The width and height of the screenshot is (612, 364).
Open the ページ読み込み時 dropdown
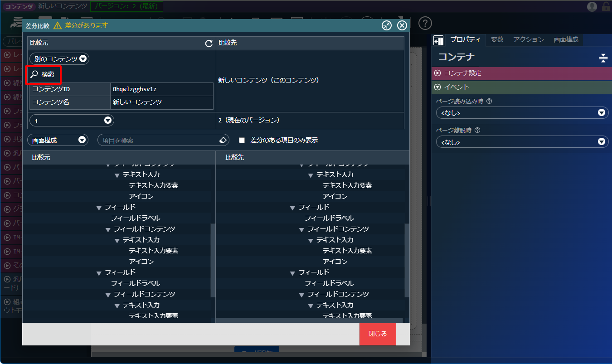[x=522, y=112]
